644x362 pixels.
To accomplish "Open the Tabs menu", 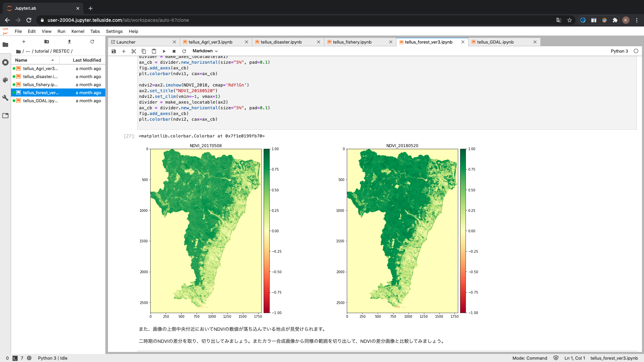I will [x=95, y=31].
